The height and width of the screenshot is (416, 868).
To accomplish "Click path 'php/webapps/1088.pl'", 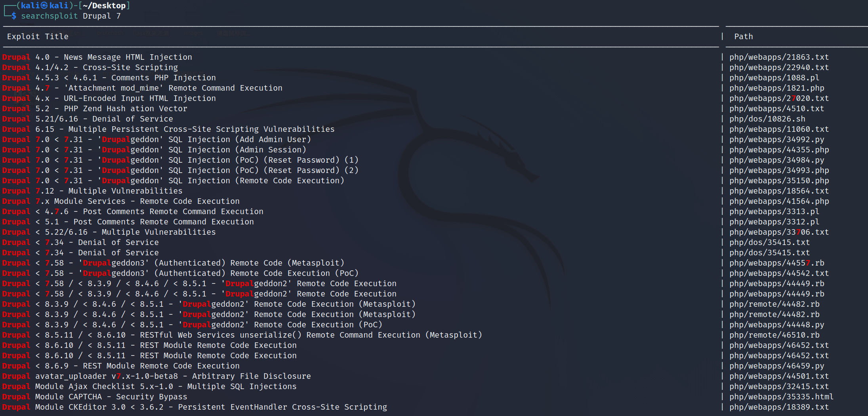I will click(775, 78).
